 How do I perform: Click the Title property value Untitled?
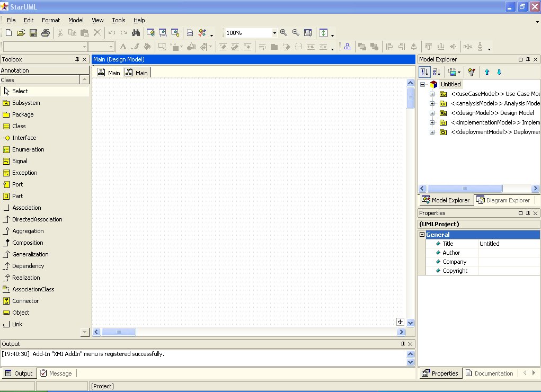point(509,244)
